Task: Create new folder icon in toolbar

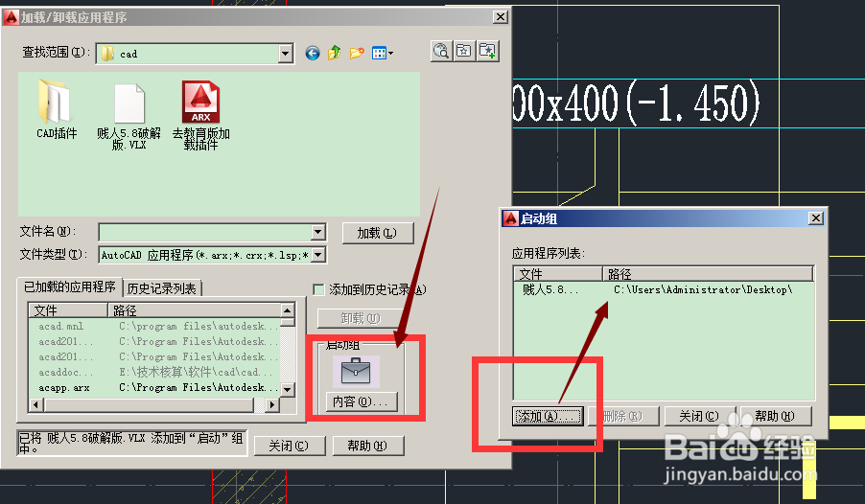Action: pos(357,53)
